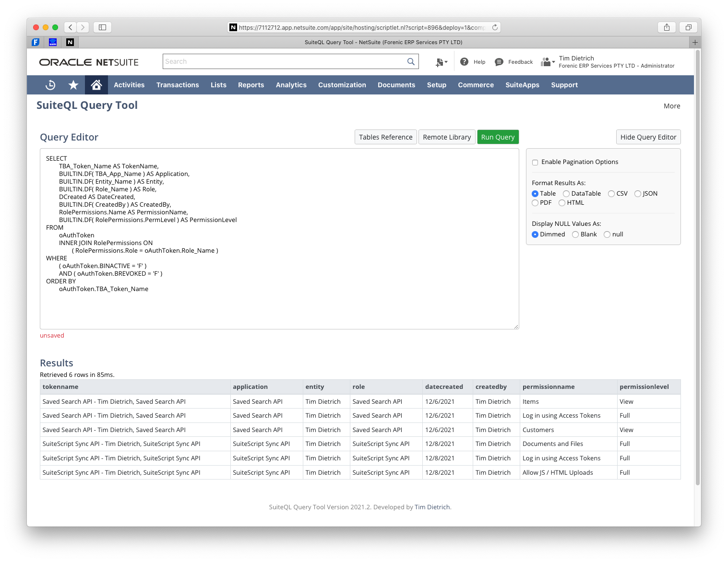Viewport: 728px width, 562px height.
Task: Toggle the Safari sidebar button
Action: click(102, 27)
